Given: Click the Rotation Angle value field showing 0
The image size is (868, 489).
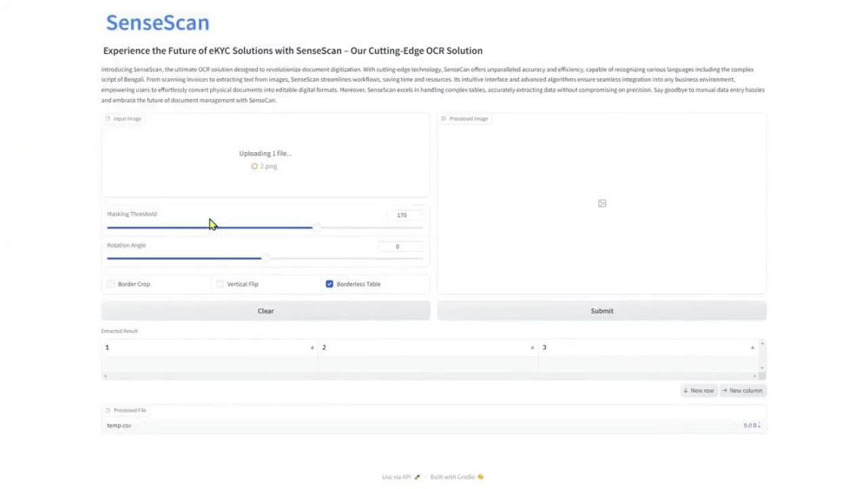Looking at the screenshot, I should click(x=401, y=247).
